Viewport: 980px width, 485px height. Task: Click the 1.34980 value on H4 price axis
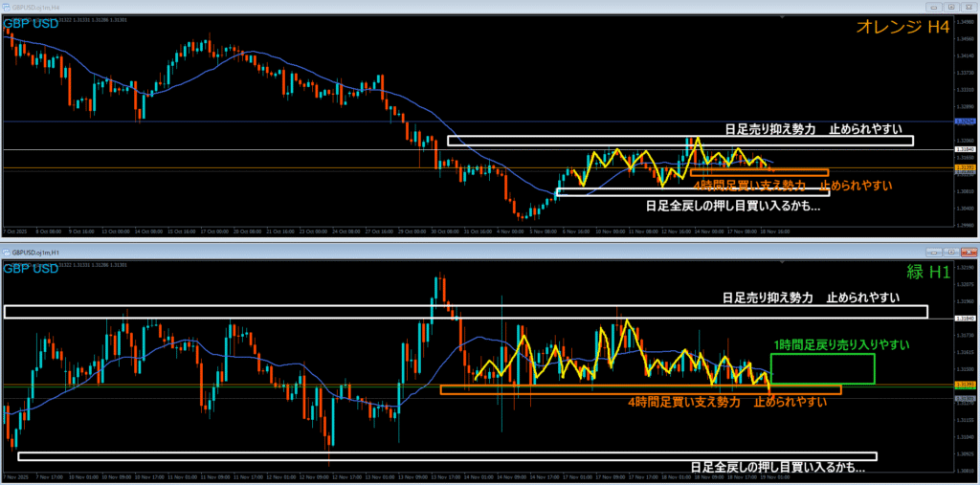click(966, 20)
